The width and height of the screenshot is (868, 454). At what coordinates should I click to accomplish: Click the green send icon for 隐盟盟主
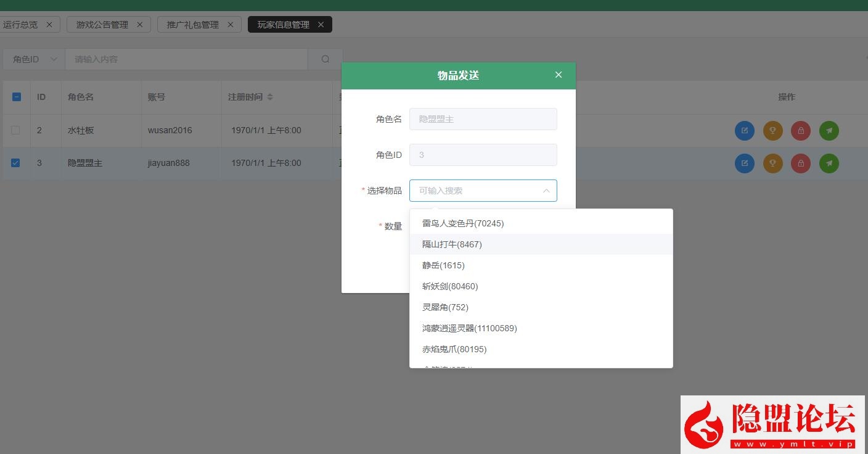coord(829,163)
